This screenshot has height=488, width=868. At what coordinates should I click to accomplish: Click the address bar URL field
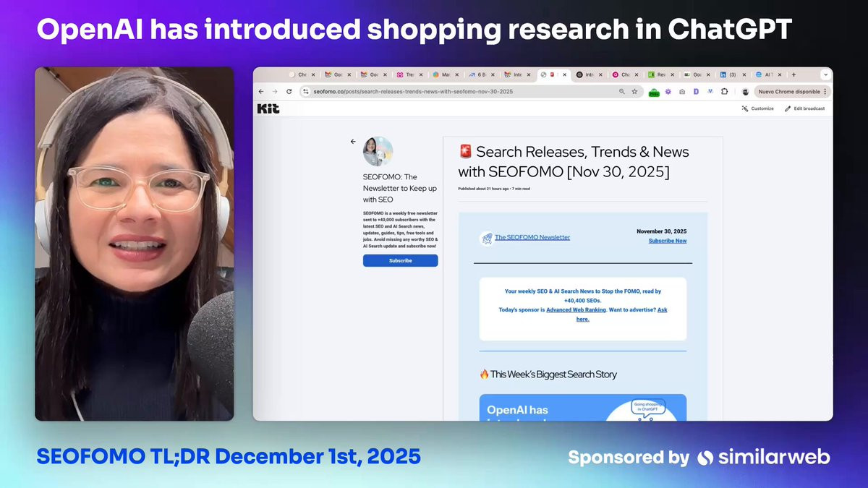(464, 92)
